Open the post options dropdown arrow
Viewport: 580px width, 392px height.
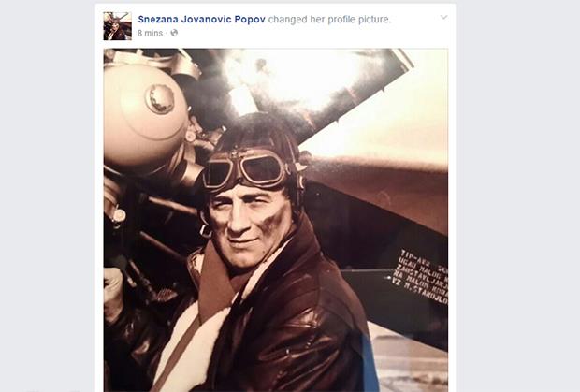click(x=443, y=18)
